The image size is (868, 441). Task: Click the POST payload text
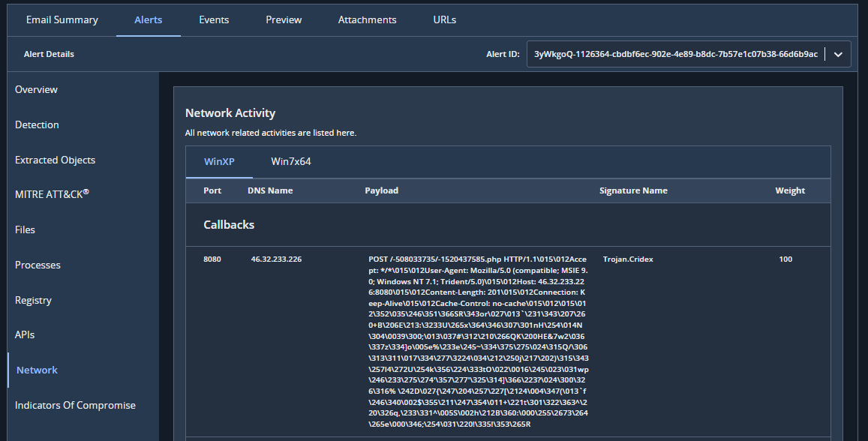(x=479, y=341)
